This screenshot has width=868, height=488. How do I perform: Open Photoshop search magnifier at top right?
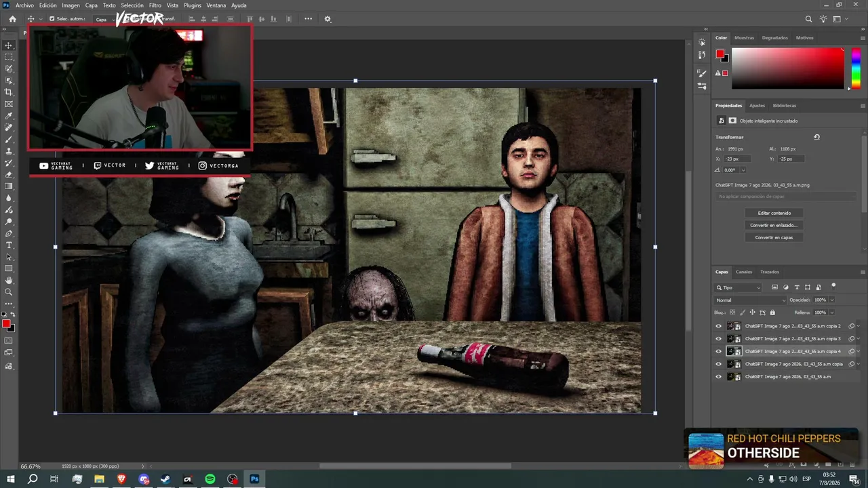click(808, 19)
